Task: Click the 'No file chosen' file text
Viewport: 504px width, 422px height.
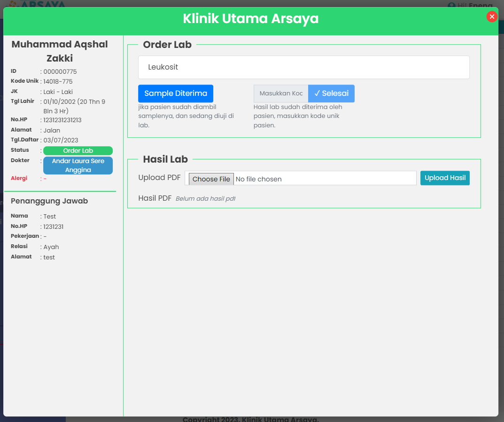Action: coord(258,179)
